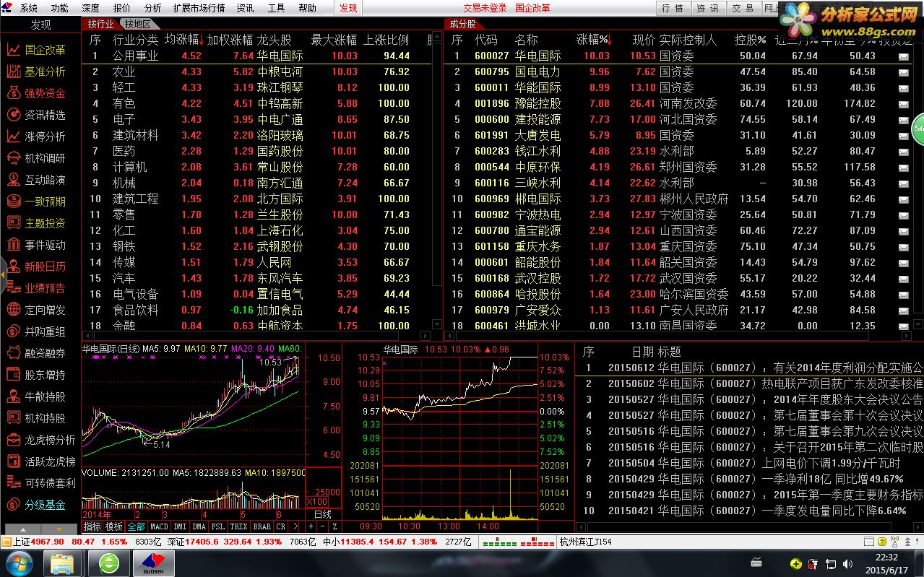Click the 模板 button below chart
924x577 pixels.
click(114, 526)
